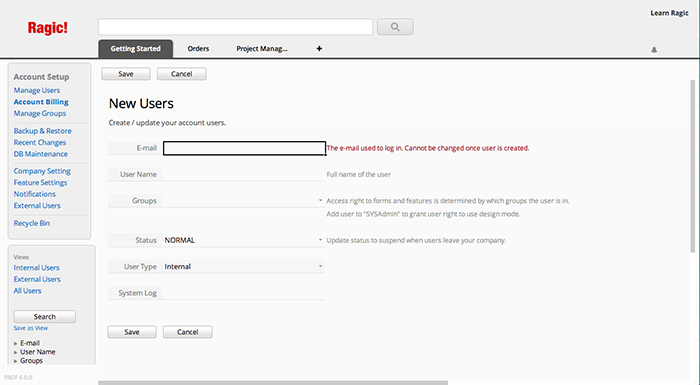700x385 pixels.
Task: Add a new tab with plus icon
Action: pos(319,49)
